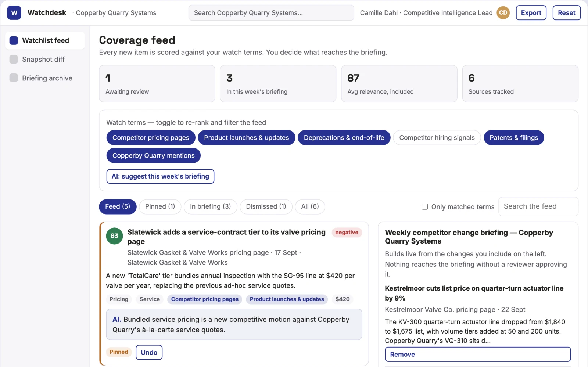Show the Dismissed (1) tab
The height and width of the screenshot is (367, 588).
(266, 206)
